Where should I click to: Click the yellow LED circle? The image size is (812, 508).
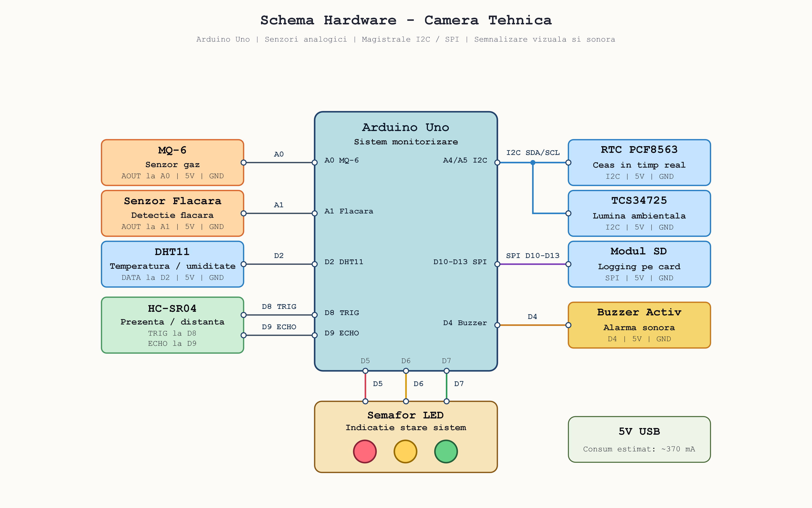pos(406,452)
